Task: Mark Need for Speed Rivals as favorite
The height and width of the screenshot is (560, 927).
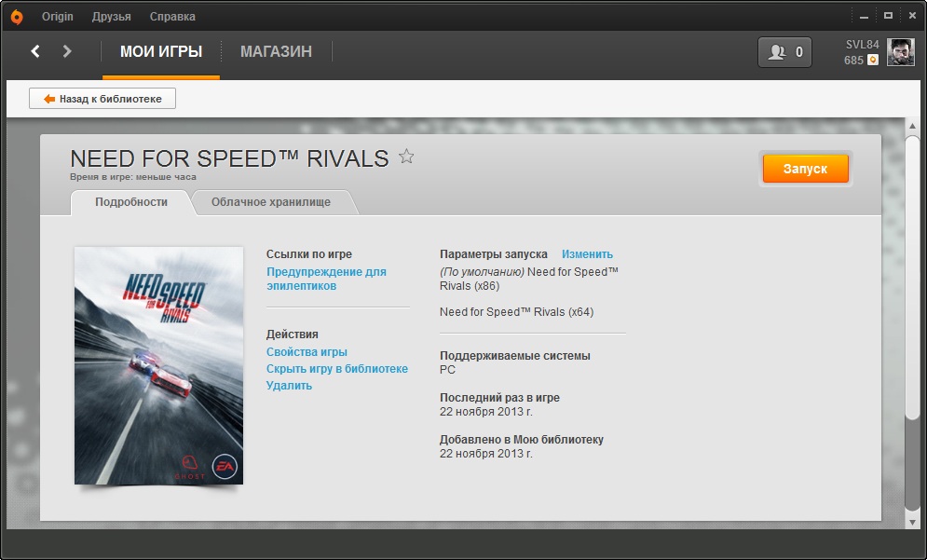Action: click(x=406, y=157)
